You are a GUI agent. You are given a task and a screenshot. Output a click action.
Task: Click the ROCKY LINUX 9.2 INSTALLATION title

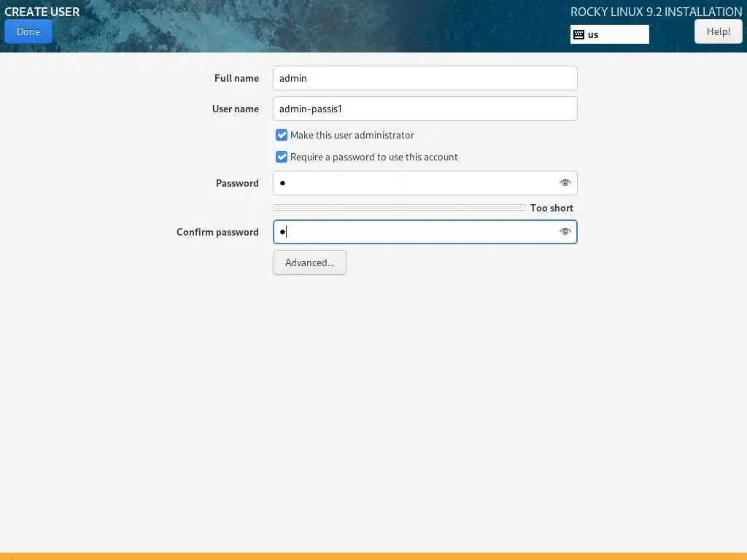(x=656, y=12)
